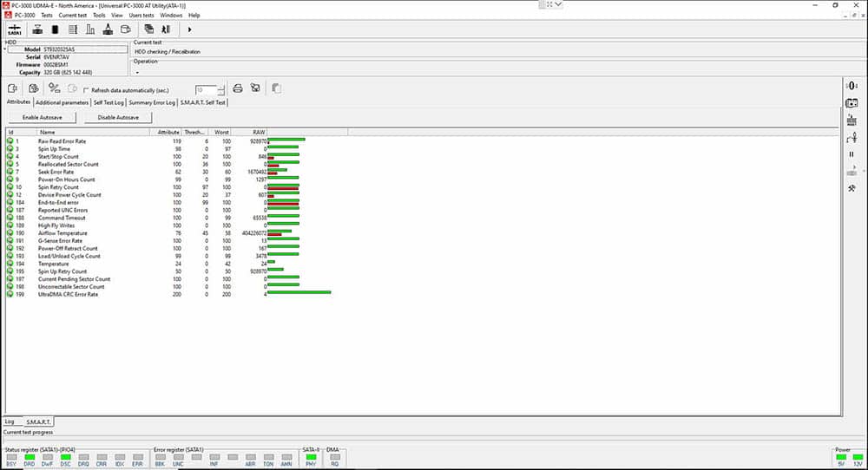This screenshot has height=470, width=868.
Task: Select the Attributes tab
Action: (18, 101)
